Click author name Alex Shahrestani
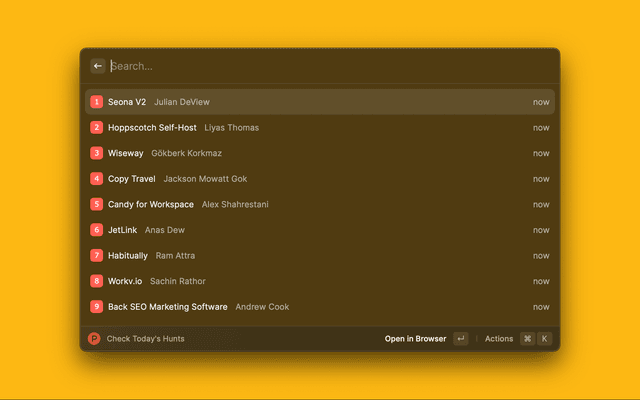 coord(235,204)
